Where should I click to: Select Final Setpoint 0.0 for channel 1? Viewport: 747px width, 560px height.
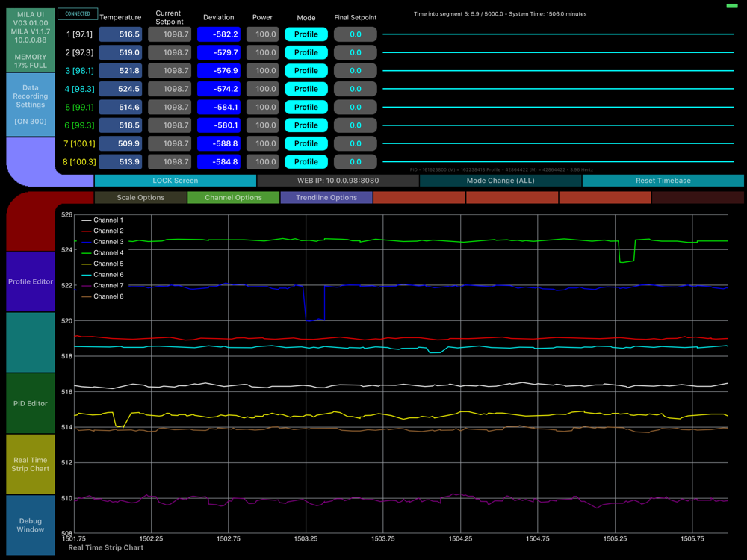(x=356, y=34)
